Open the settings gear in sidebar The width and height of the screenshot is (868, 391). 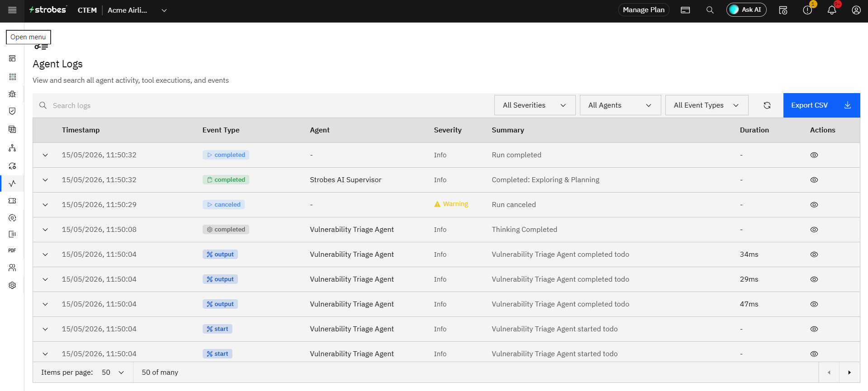click(x=12, y=285)
